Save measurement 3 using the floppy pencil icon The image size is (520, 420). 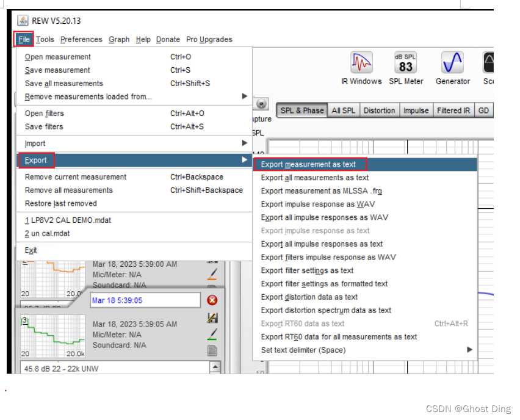pyautogui.click(x=212, y=317)
